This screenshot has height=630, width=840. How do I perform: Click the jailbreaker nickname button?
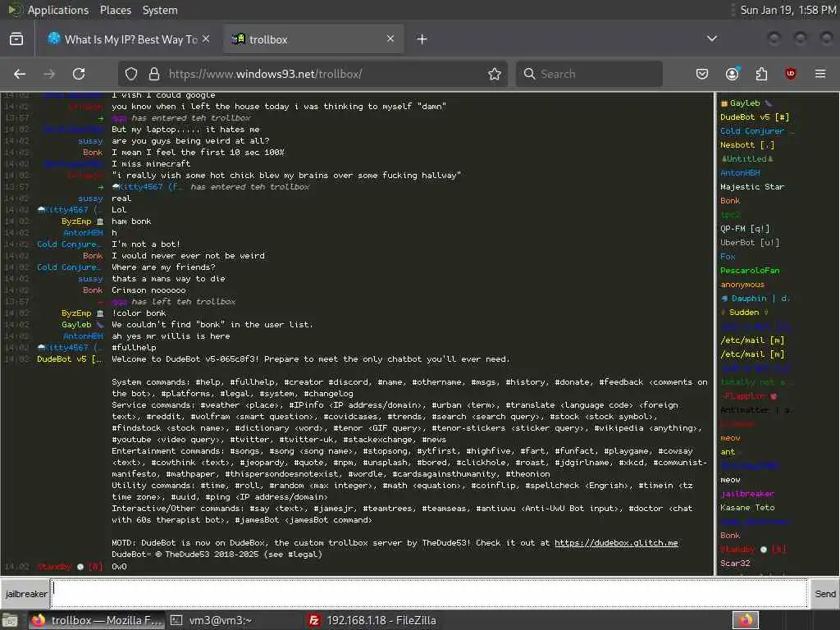coord(25,594)
